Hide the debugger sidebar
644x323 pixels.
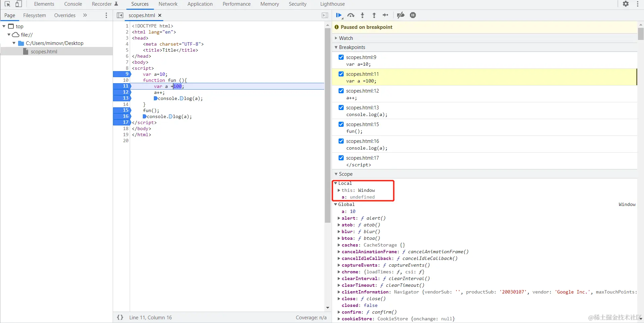(x=325, y=15)
